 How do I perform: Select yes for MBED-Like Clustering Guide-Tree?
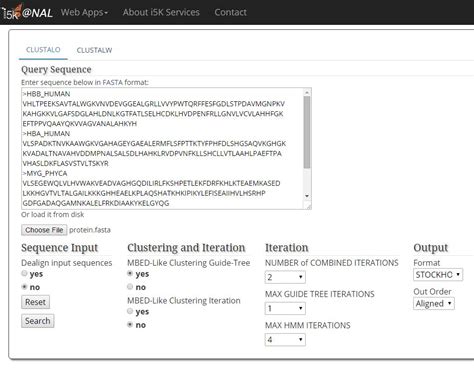coord(130,273)
